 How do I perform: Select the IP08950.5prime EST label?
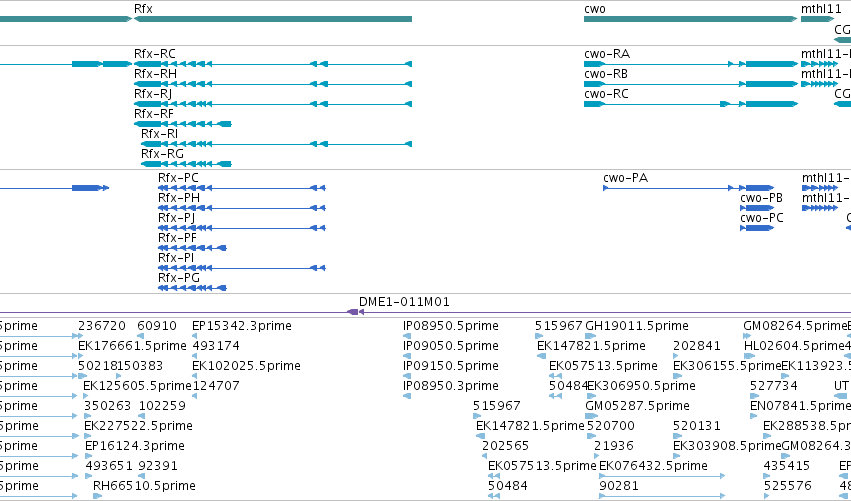450,326
